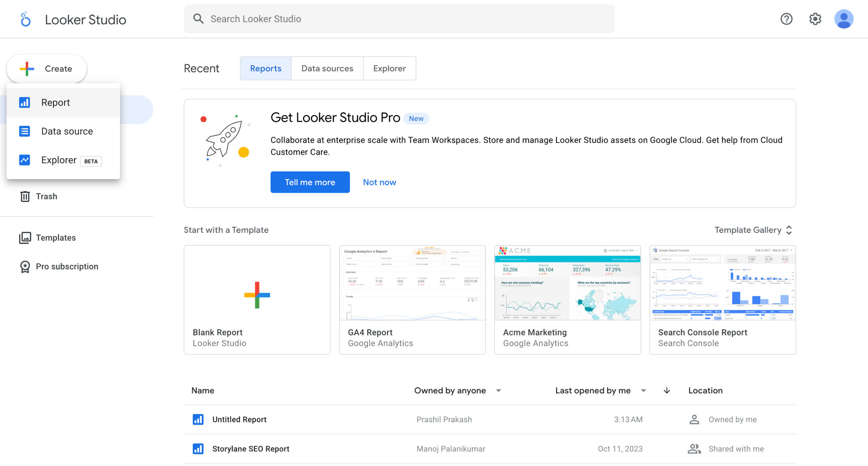
Task: Click the Looker Studio logo icon
Action: tap(25, 19)
